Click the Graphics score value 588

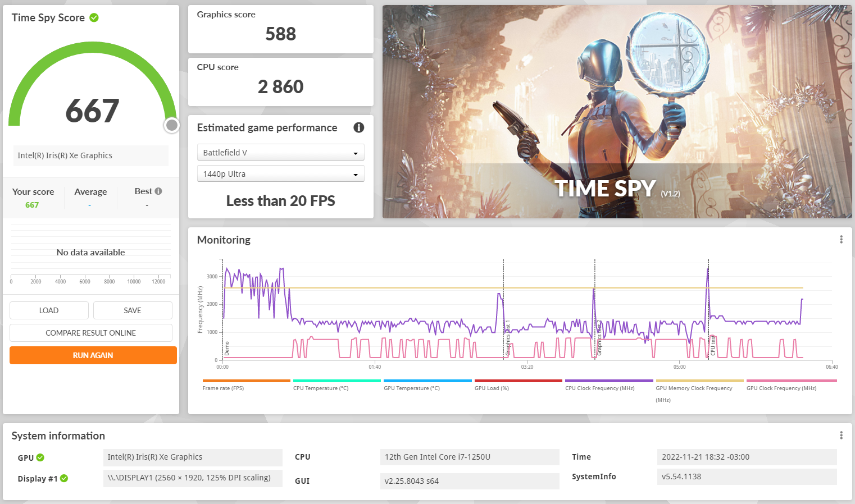point(280,34)
